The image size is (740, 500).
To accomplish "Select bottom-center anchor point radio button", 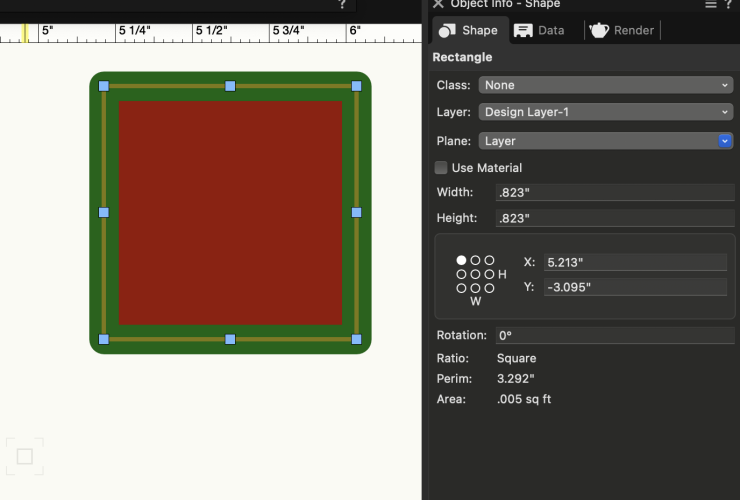I will 475,288.
